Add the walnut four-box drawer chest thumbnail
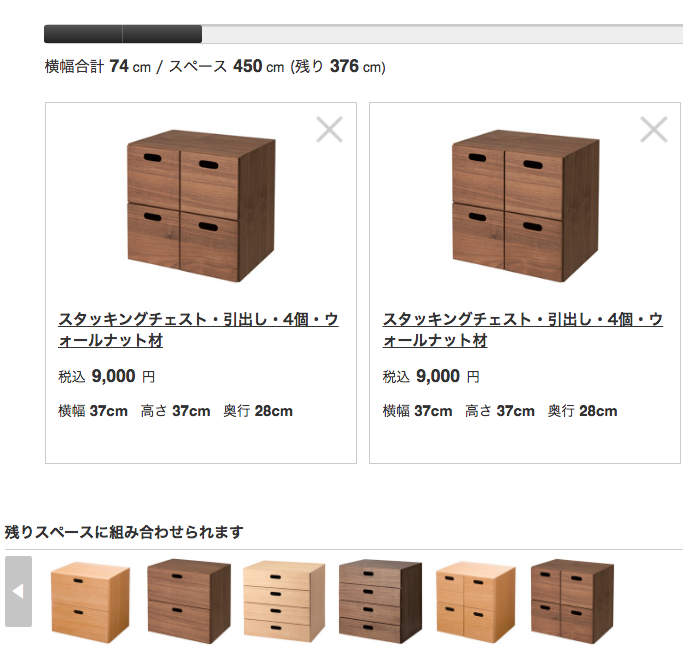Viewport: 683px width, 652px height. click(x=572, y=601)
